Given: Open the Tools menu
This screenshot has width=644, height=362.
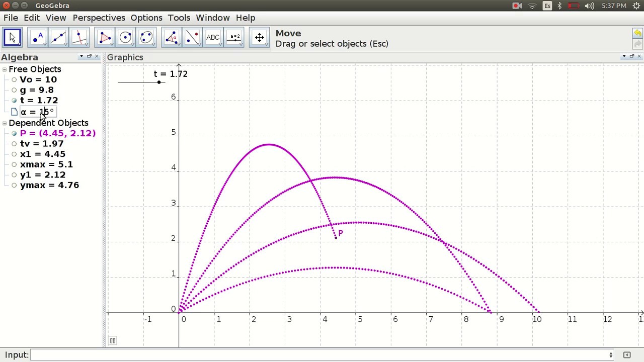Looking at the screenshot, I should (x=179, y=18).
